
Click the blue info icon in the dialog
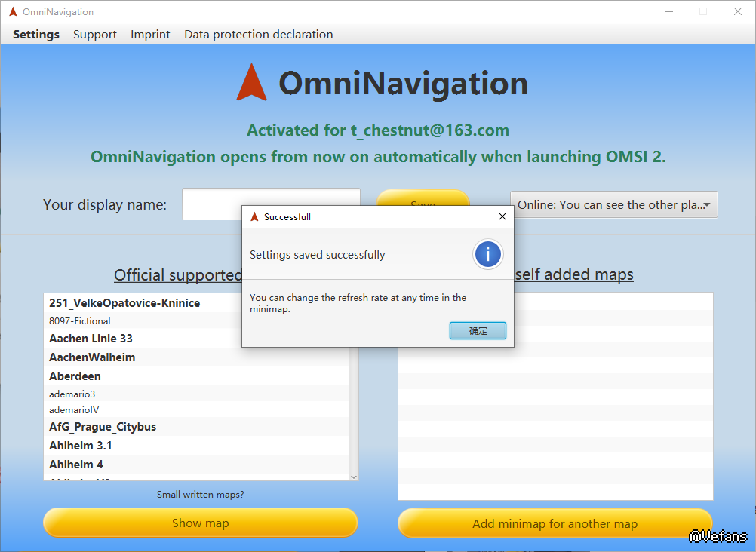tap(488, 254)
